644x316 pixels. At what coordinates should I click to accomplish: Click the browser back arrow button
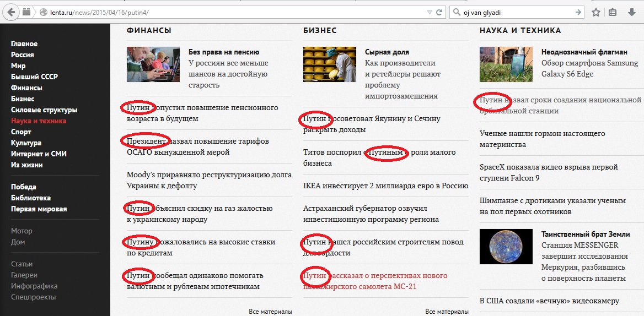(11, 12)
